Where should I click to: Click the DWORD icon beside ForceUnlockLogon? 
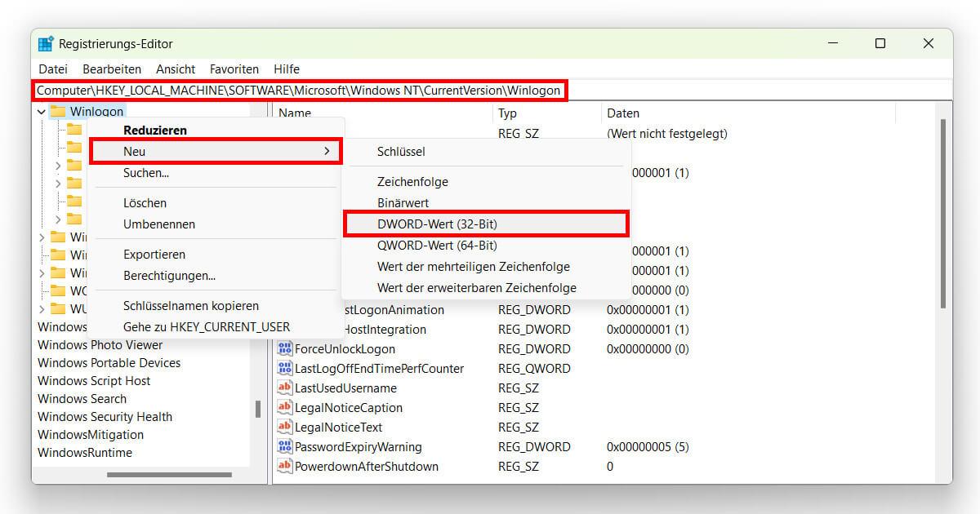click(x=284, y=348)
